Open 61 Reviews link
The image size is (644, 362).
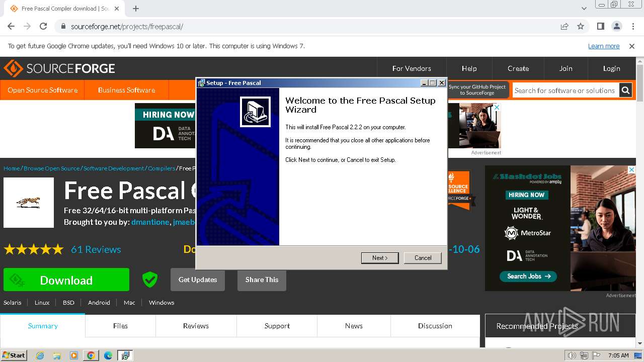(x=96, y=249)
